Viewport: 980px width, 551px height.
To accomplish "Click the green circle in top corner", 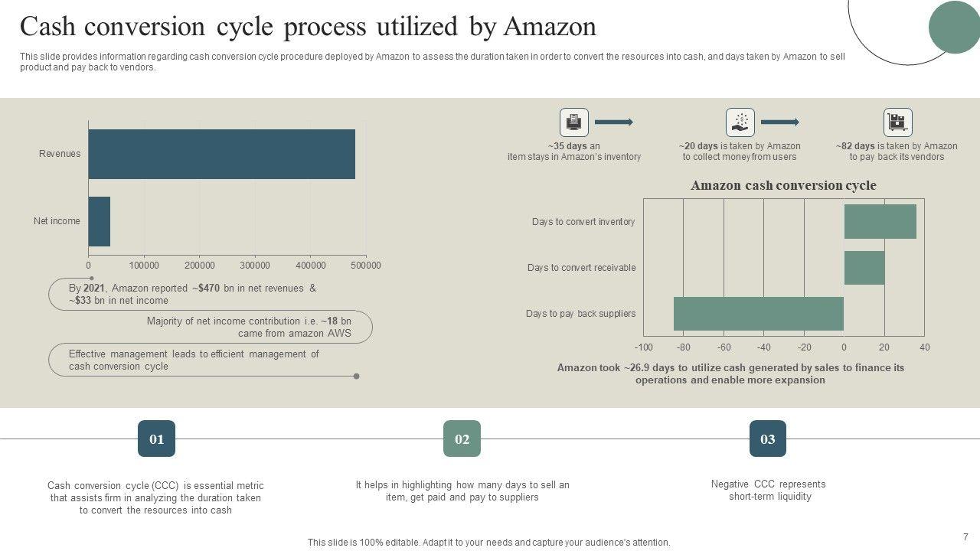I will coord(954,27).
